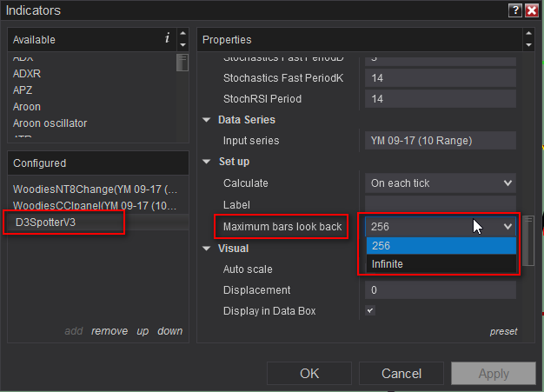Viewport: 544px width, 392px height.
Task: Click Available panel header down arrow
Action: click(x=182, y=44)
